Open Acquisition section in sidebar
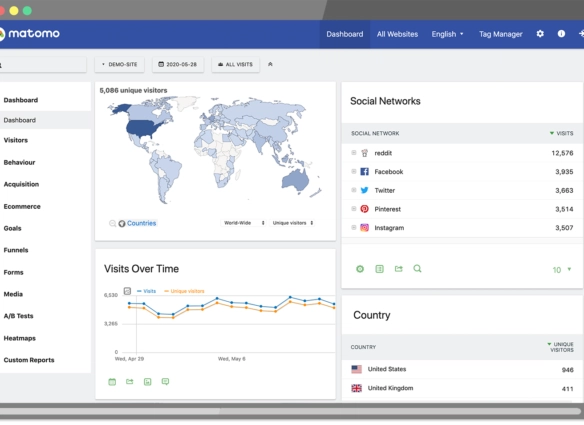This screenshot has width=584, height=425. (21, 184)
